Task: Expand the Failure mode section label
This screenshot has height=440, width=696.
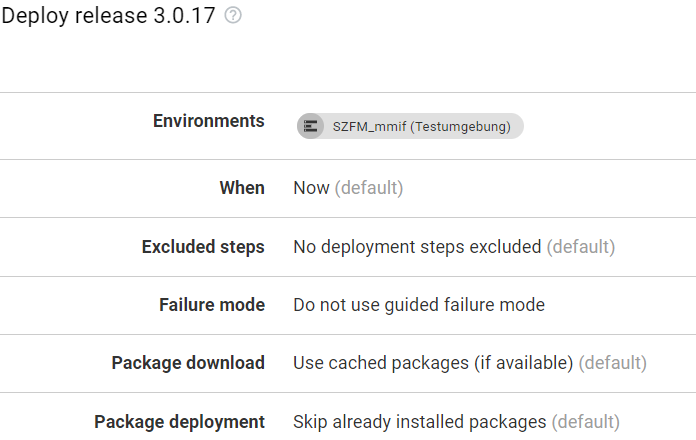Action: click(212, 305)
